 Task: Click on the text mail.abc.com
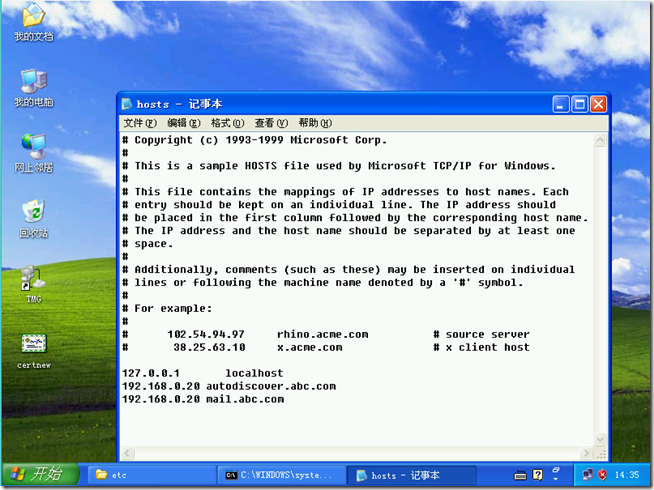[x=245, y=400]
